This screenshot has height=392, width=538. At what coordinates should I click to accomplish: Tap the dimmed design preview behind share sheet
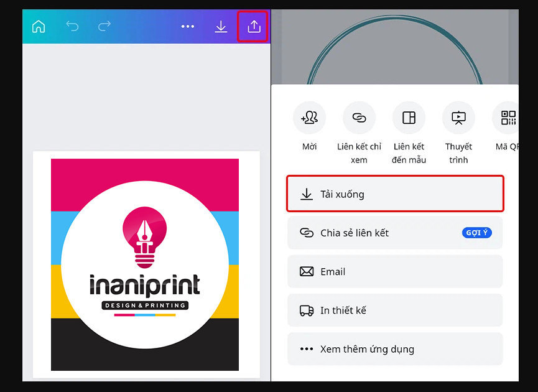coord(394,47)
